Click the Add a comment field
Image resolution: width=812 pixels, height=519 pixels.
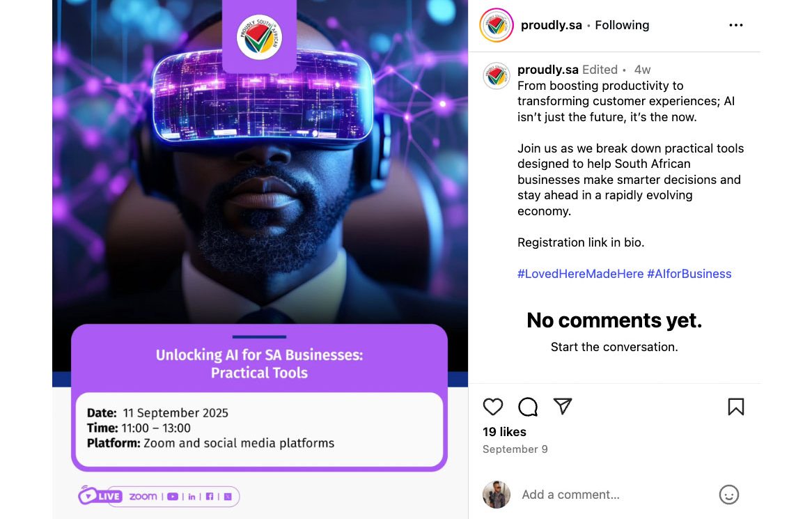point(614,495)
